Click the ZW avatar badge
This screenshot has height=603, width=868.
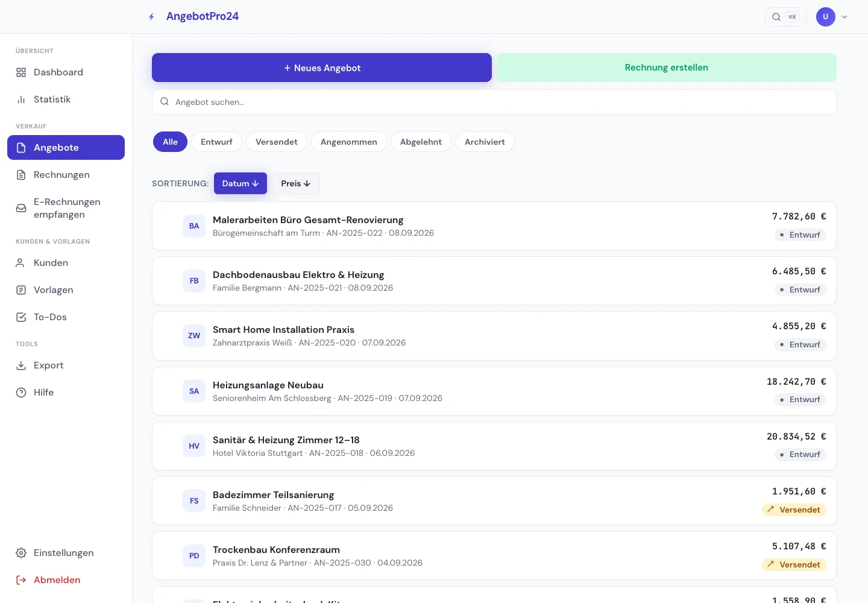click(194, 336)
